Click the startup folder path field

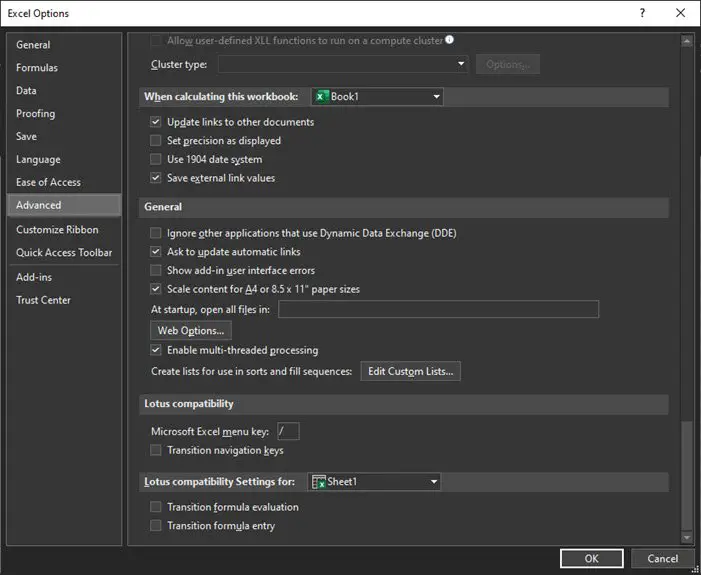(x=438, y=309)
